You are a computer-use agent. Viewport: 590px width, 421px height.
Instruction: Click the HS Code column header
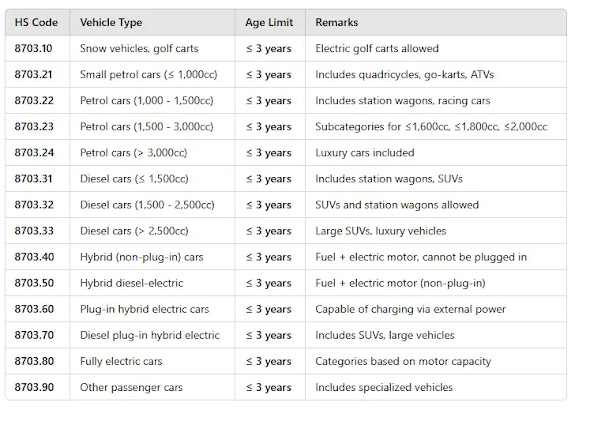pos(36,23)
